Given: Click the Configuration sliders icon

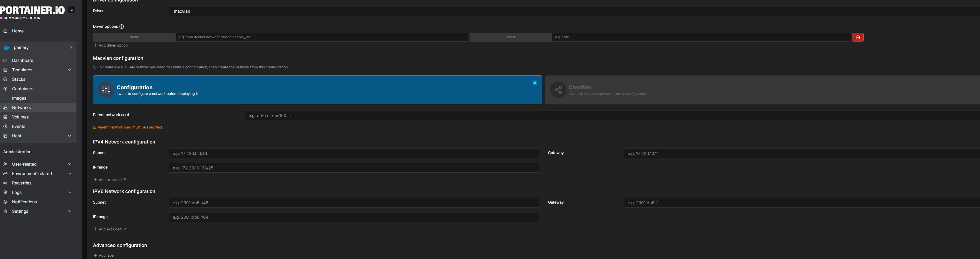Looking at the screenshot, I should pyautogui.click(x=106, y=90).
